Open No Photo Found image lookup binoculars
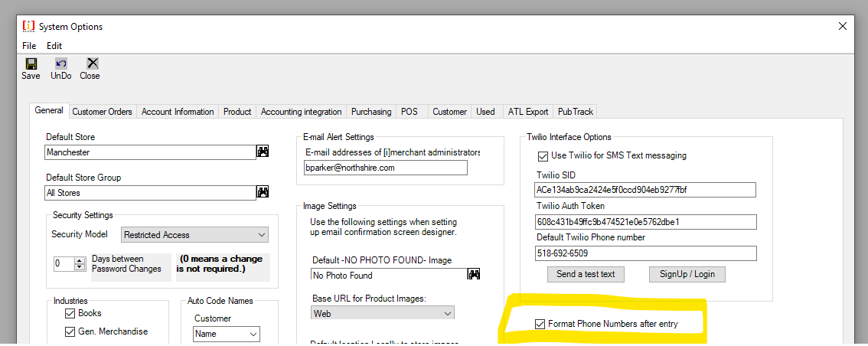 click(x=474, y=274)
